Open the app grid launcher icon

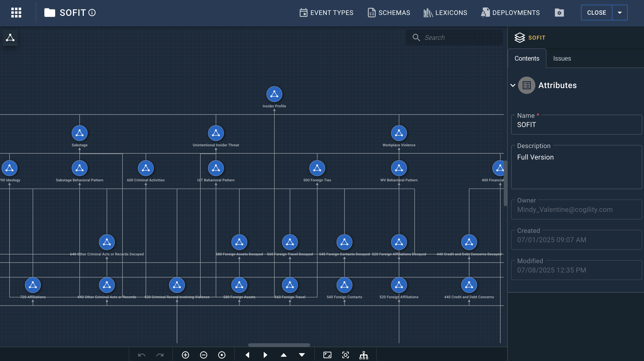click(x=16, y=13)
